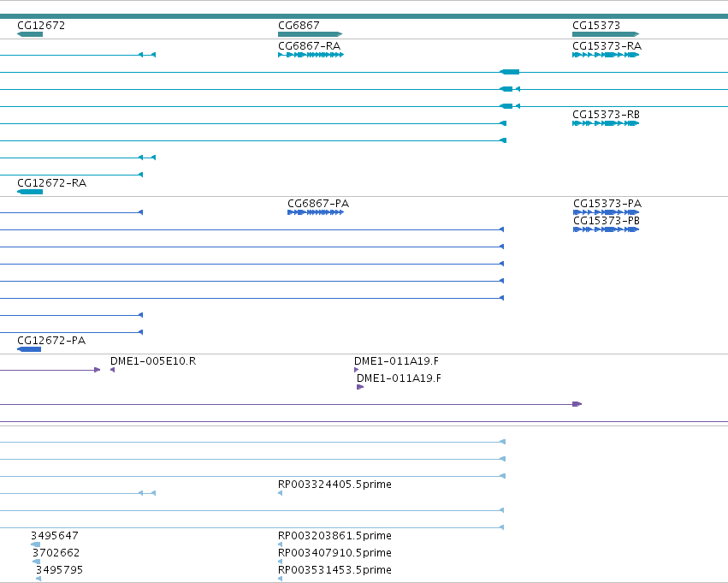The width and height of the screenshot is (728, 583).
Task: Select the CG6867-PA protein glyph
Action: [316, 212]
